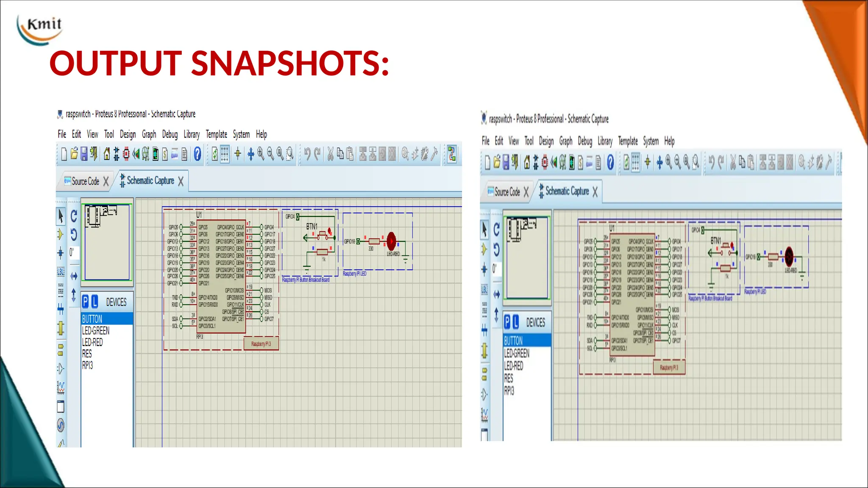Open System menu in right window
Screen dimensions: 868x488
click(651, 141)
